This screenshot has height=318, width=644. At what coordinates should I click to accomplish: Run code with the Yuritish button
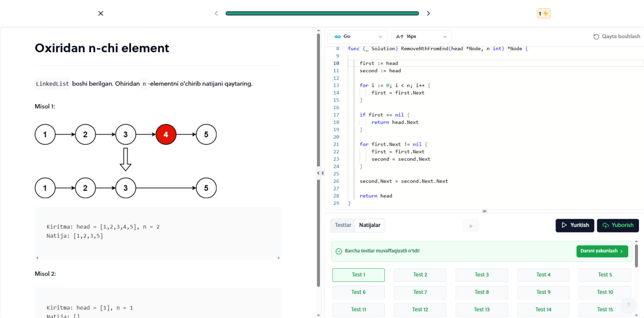point(575,225)
